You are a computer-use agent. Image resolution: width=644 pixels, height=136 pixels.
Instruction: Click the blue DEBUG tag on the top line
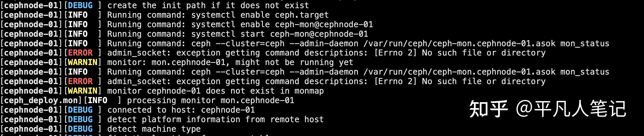point(80,5)
